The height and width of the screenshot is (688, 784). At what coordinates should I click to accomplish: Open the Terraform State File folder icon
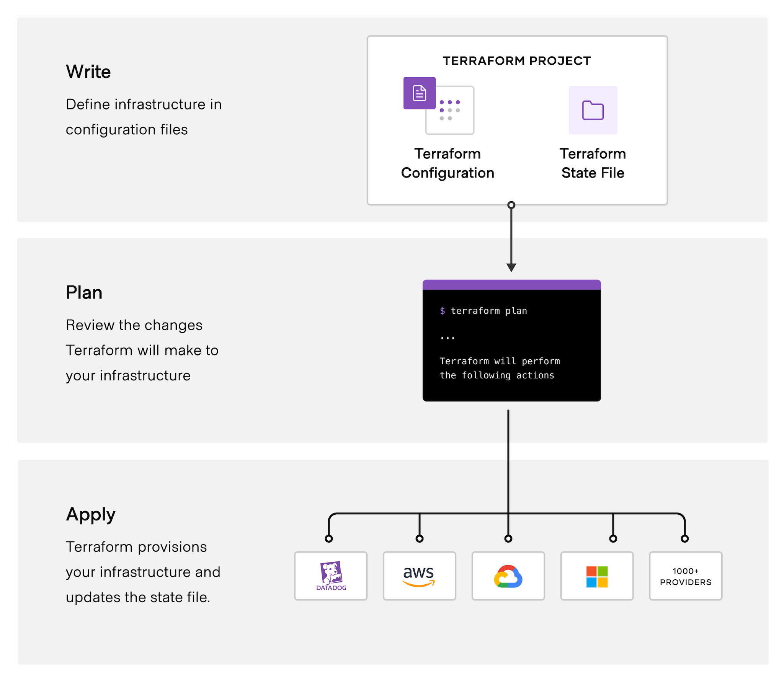[x=593, y=111]
